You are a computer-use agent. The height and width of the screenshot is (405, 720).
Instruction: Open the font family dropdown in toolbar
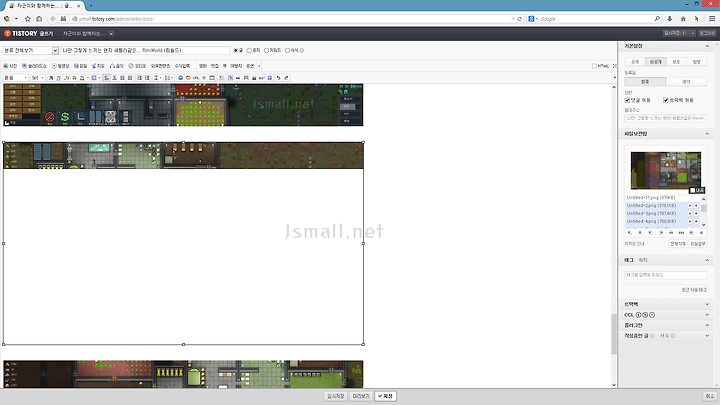[x=15, y=78]
